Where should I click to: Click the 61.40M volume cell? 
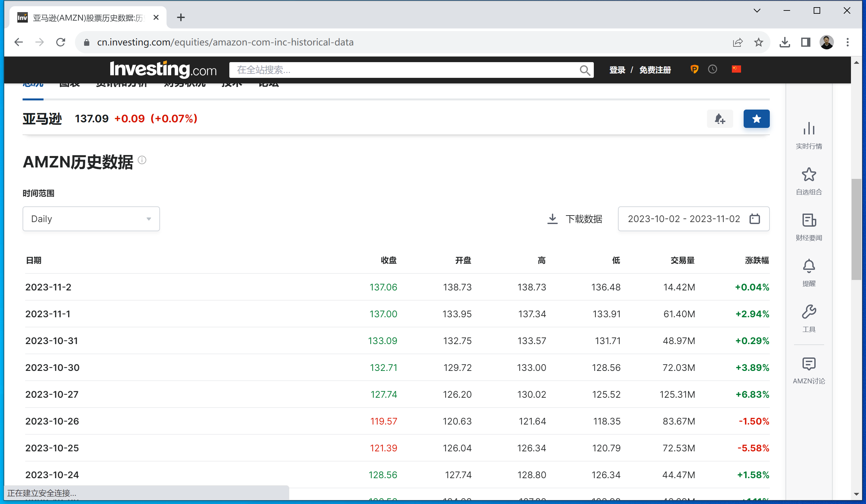(679, 314)
